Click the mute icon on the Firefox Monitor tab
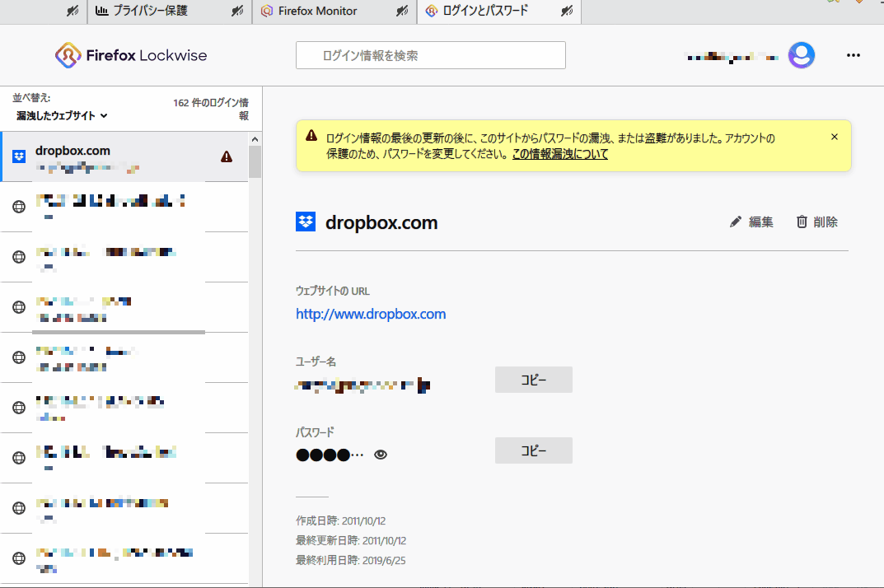Image resolution: width=884 pixels, height=588 pixels. coord(402,11)
